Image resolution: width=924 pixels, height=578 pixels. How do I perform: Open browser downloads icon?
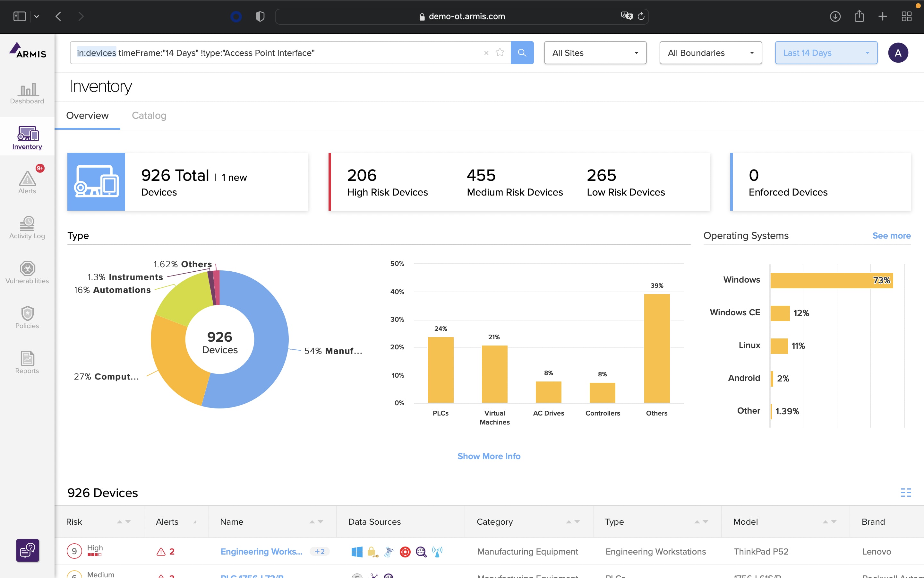click(835, 16)
